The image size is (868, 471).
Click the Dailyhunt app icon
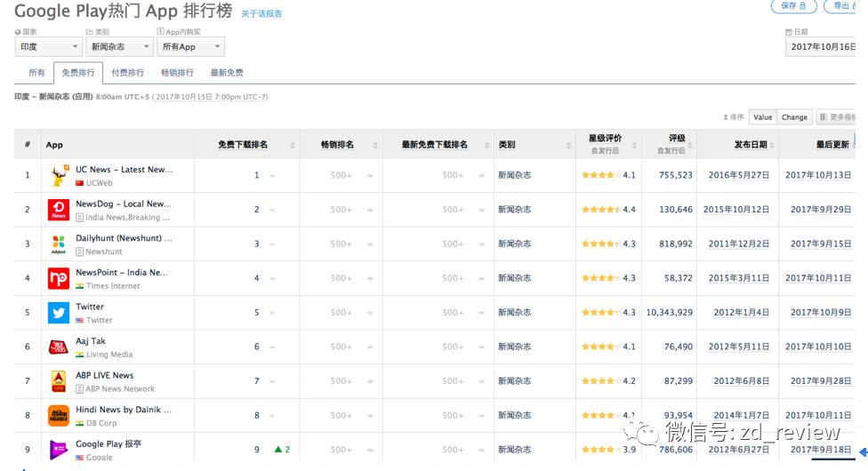pos(59,243)
